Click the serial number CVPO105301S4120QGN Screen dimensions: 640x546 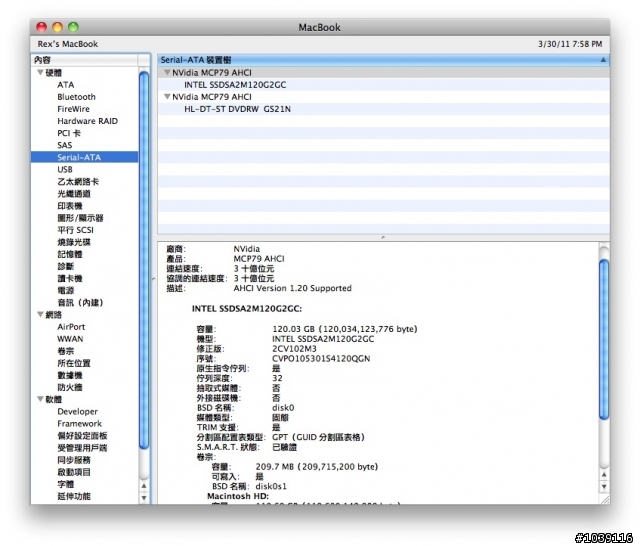click(321, 359)
